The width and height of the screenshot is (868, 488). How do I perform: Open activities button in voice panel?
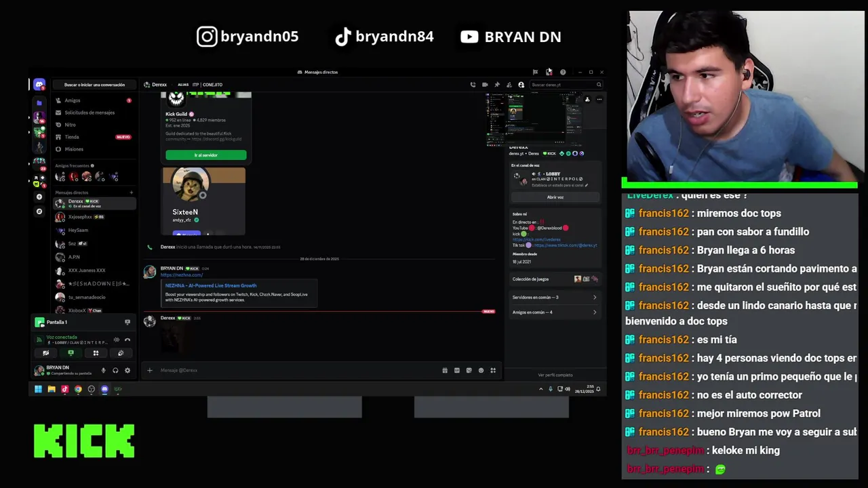(x=96, y=353)
